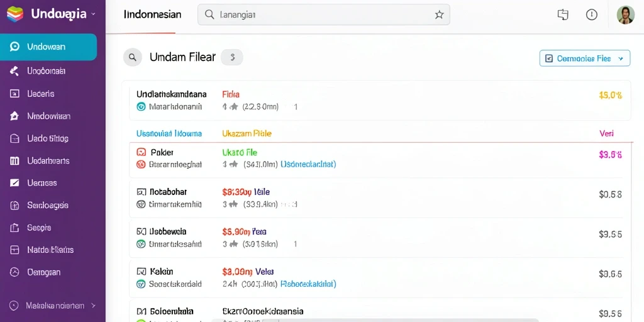Click the header panel icon left of alert
This screenshot has width=644, height=322.
coord(563,15)
